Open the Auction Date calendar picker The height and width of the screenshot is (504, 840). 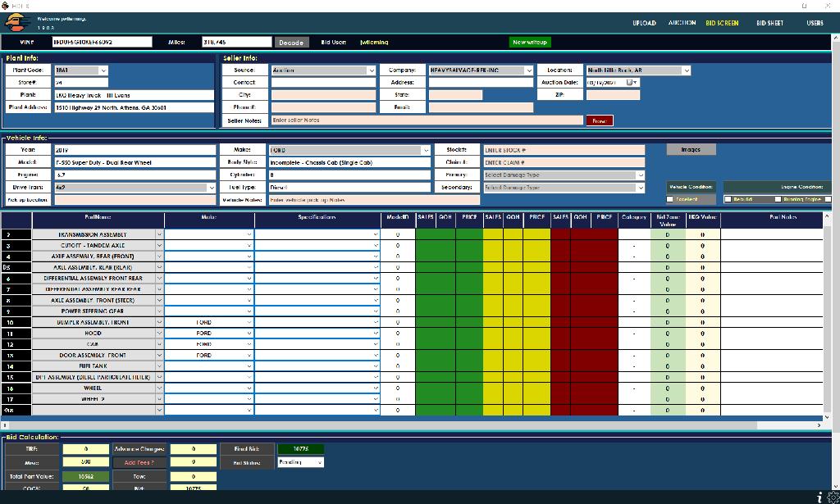(631, 83)
